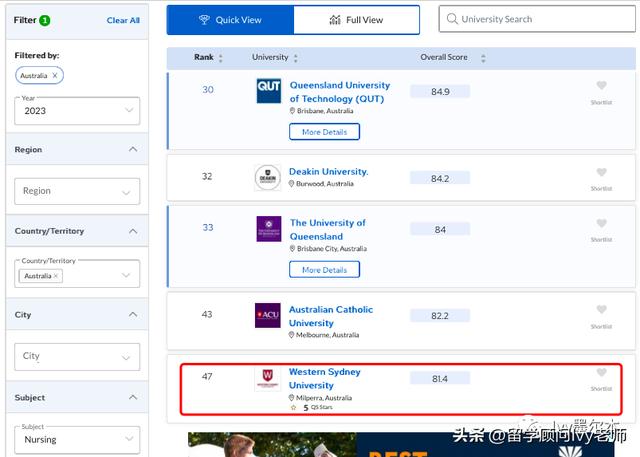Click More Details for University of Queensland
The height and width of the screenshot is (457, 640).
324,270
